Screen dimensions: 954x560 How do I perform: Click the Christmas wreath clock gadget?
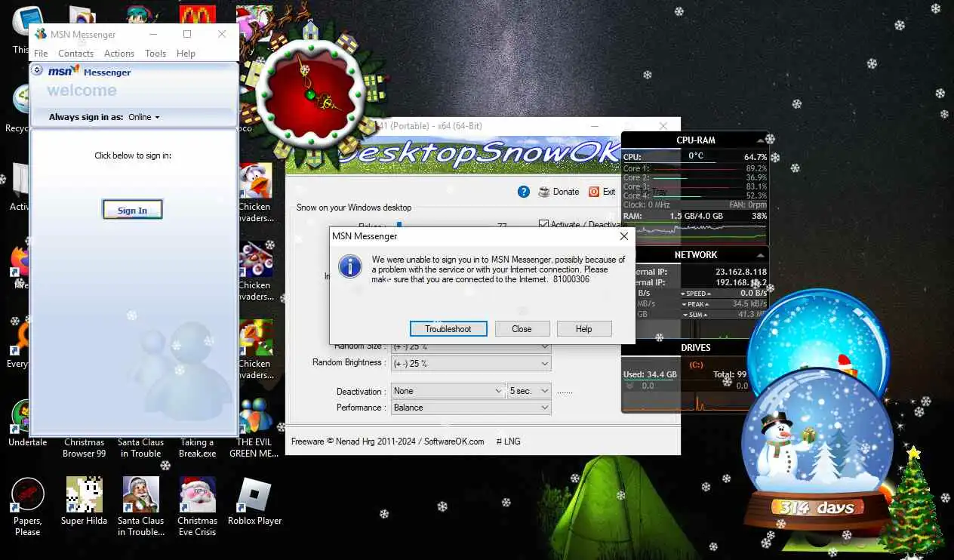[309, 94]
